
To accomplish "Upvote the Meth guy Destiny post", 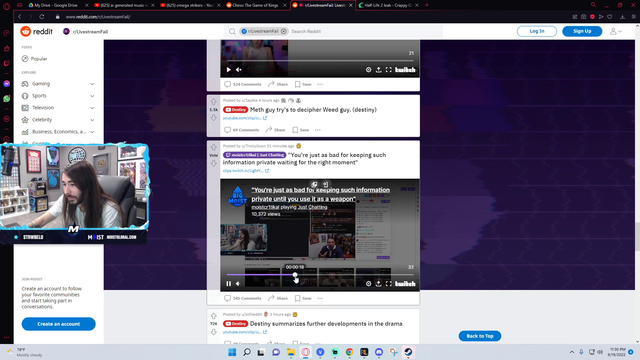I will click(x=213, y=101).
